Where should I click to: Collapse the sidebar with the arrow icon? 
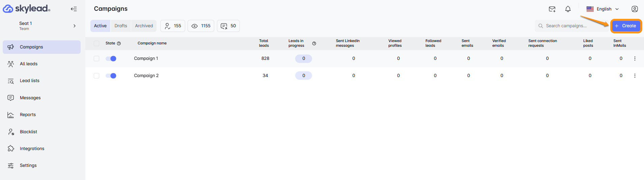coord(74,9)
